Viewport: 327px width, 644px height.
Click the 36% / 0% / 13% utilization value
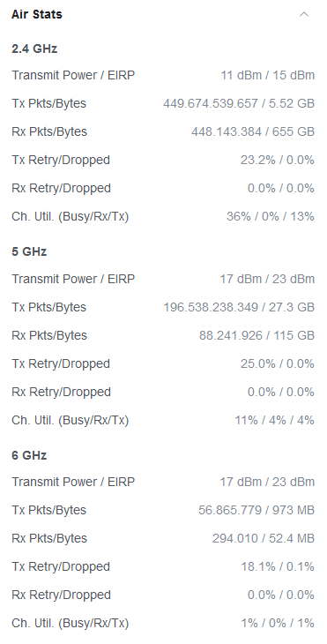271,216
